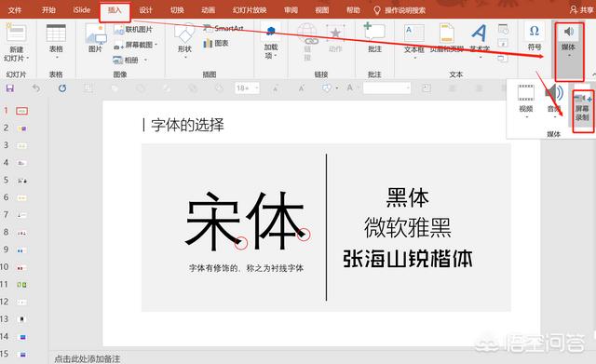Add a 批注 comment

point(374,38)
